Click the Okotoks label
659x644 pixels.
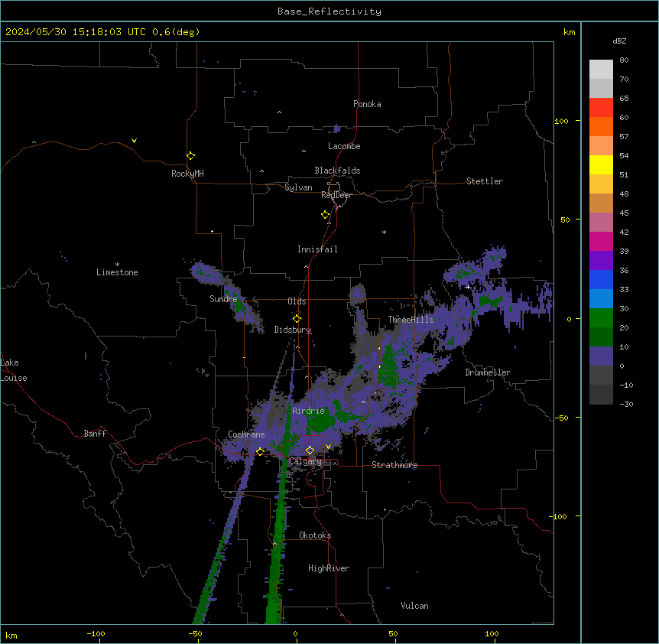click(x=315, y=535)
